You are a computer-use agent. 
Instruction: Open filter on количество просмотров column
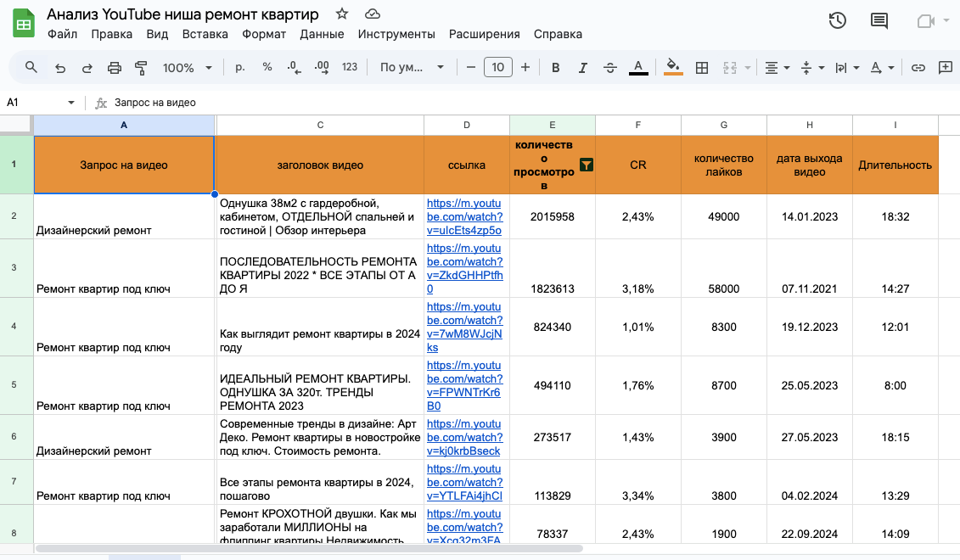(586, 165)
